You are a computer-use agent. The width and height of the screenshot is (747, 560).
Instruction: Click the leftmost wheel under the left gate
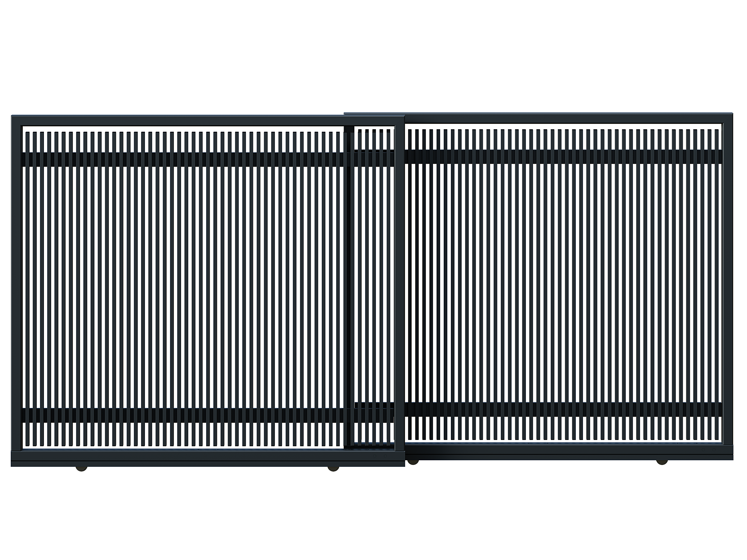pyautogui.click(x=81, y=469)
